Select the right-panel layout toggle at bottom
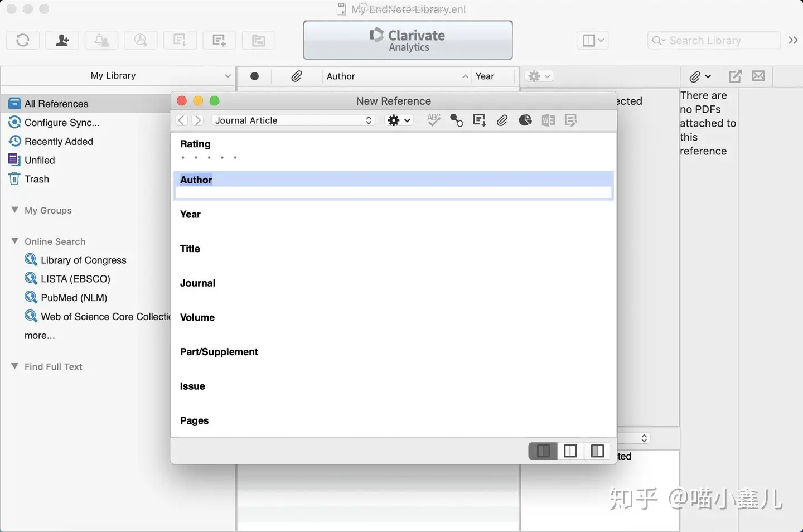The image size is (803, 532). (x=597, y=451)
